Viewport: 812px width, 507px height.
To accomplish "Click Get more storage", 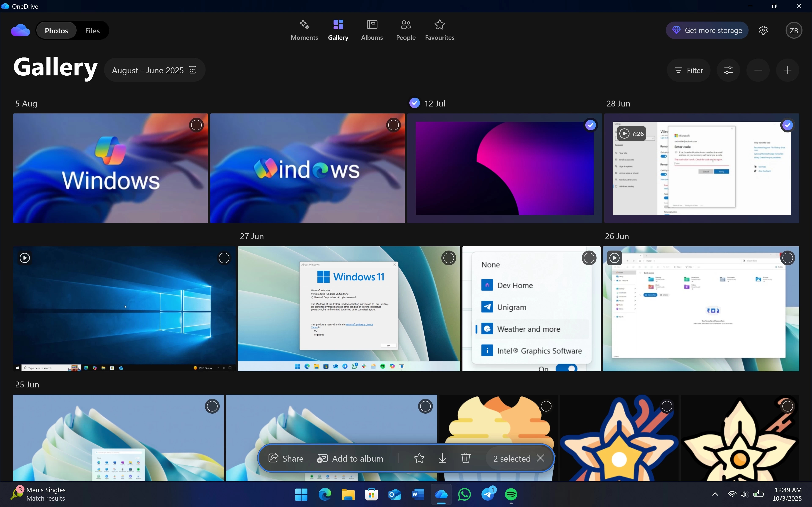I will click(706, 30).
